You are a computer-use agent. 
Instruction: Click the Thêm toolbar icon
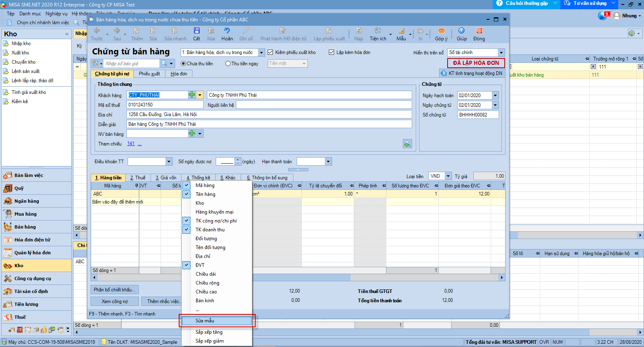point(136,31)
